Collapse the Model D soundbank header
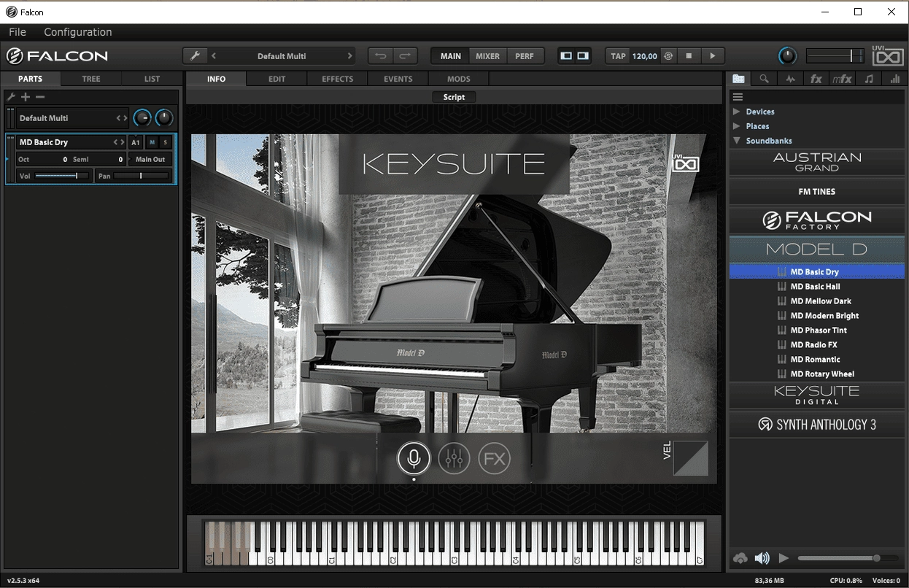909x588 pixels. [817, 249]
